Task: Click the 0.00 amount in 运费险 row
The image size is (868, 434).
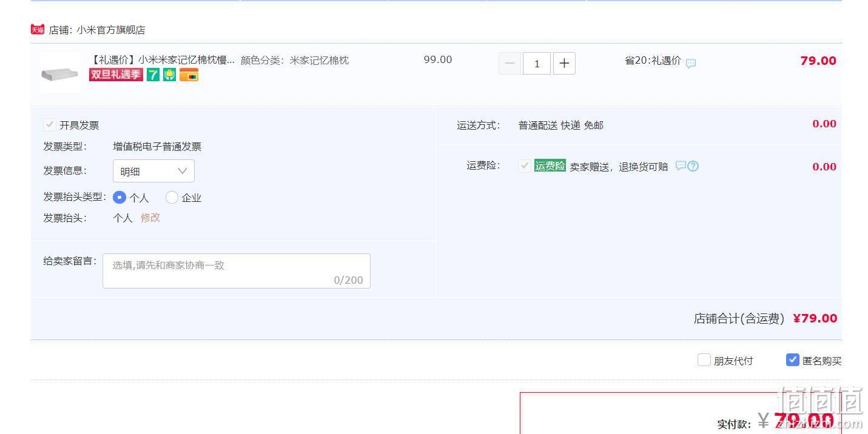Action: [x=824, y=167]
